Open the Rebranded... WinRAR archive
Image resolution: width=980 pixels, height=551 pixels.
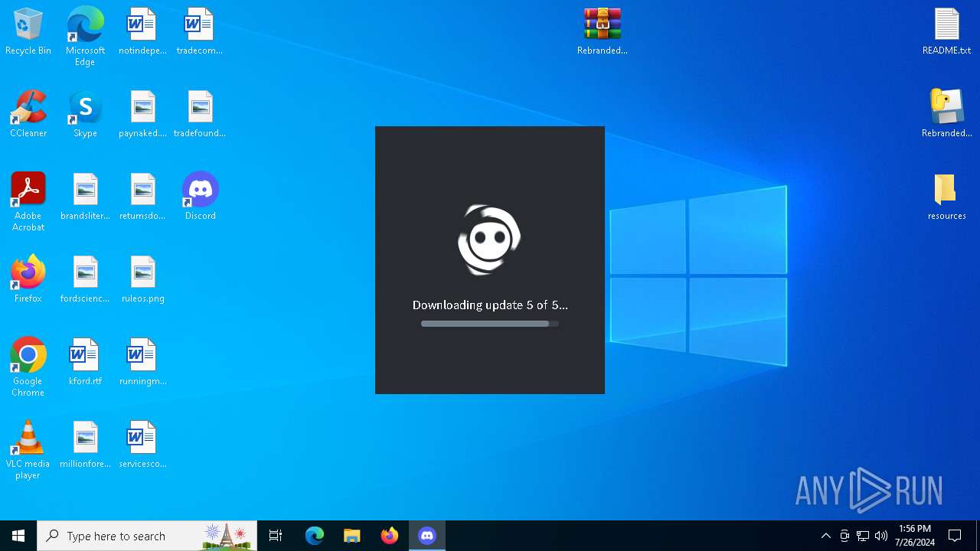603,32
